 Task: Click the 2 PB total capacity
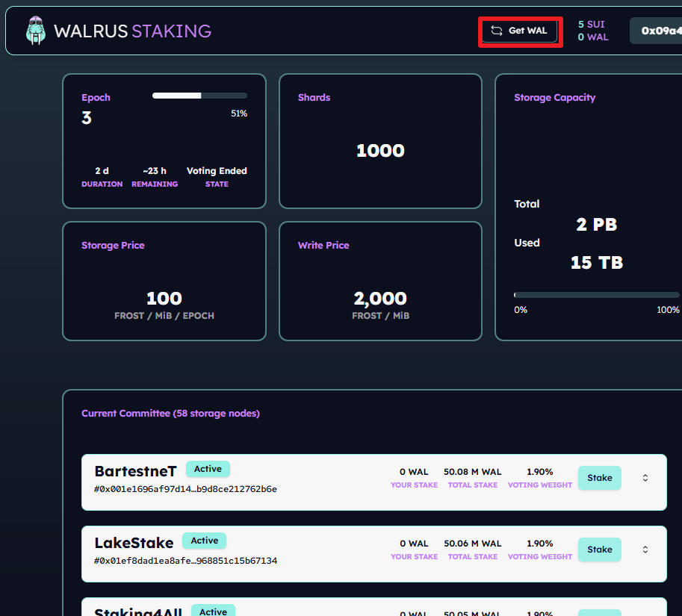click(x=596, y=225)
